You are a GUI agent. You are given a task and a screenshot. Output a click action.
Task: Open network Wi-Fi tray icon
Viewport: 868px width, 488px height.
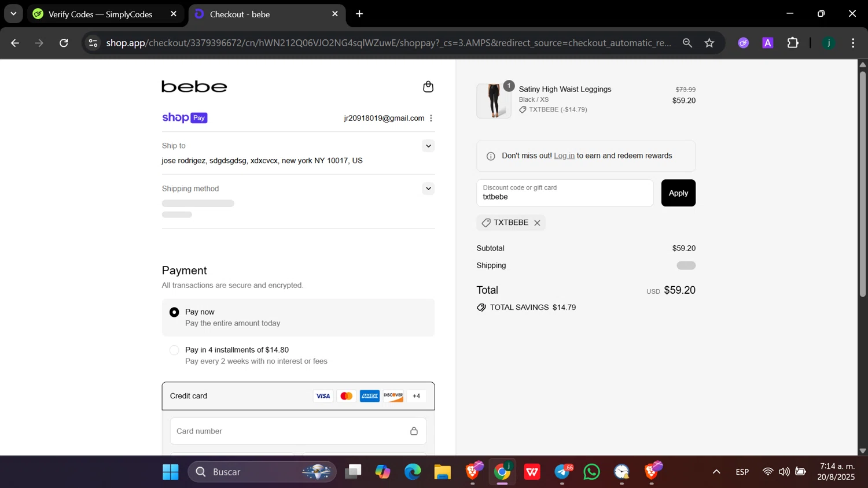pos(768,472)
